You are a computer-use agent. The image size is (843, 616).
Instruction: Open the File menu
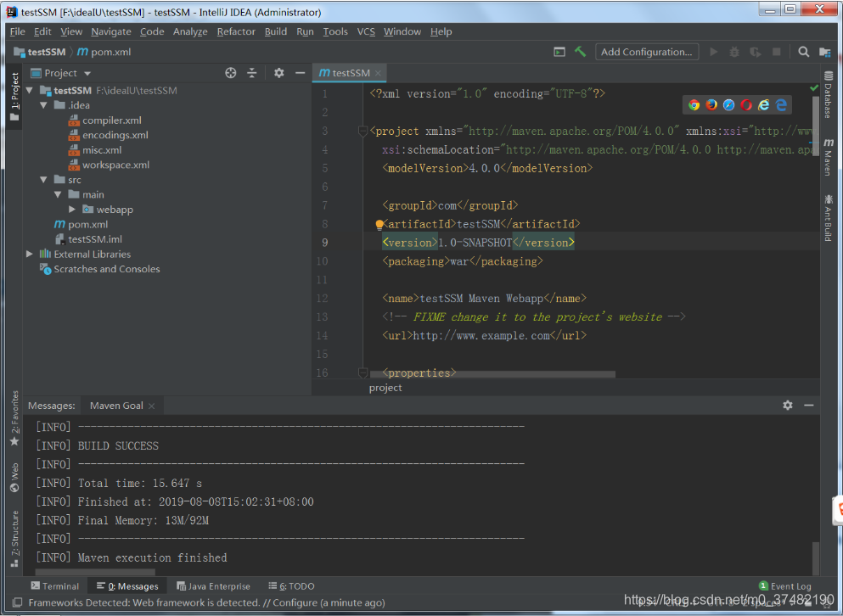17,31
